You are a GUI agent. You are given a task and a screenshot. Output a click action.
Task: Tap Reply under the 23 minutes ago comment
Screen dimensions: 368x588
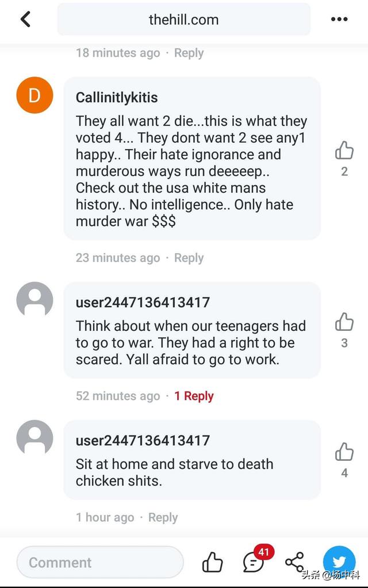[189, 258]
